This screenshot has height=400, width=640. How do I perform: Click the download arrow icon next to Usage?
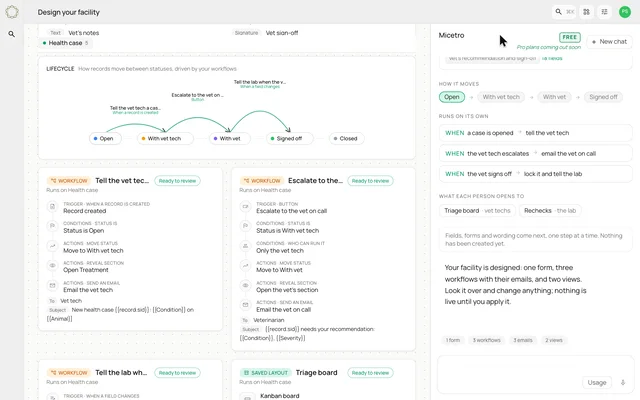point(623,382)
